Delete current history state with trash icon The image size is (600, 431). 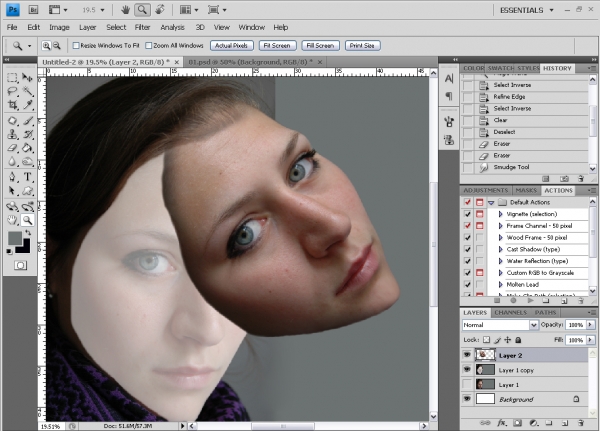click(x=581, y=179)
